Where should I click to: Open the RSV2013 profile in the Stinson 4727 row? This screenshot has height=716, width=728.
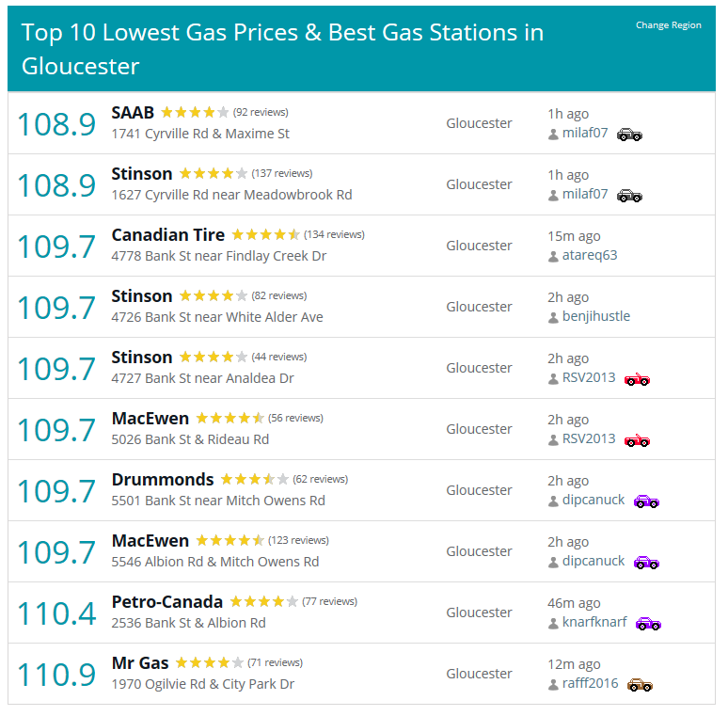(589, 377)
